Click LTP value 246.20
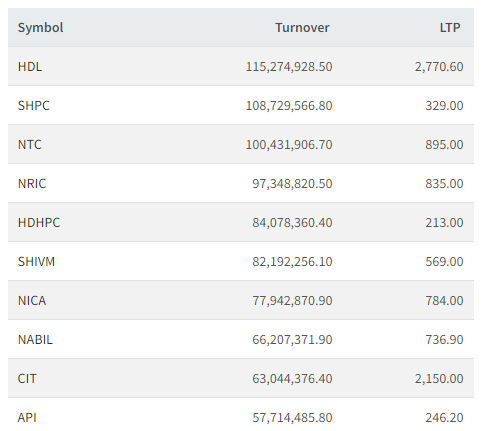 click(444, 418)
